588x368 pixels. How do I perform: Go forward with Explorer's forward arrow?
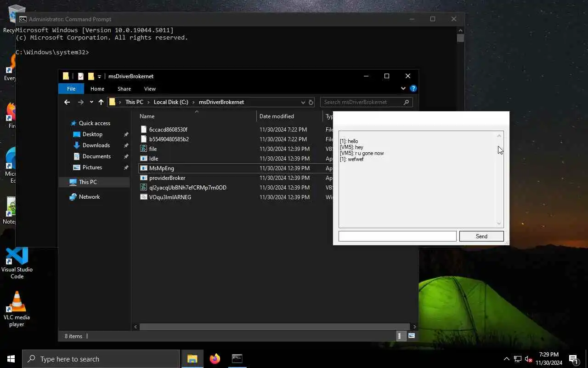[x=81, y=102]
